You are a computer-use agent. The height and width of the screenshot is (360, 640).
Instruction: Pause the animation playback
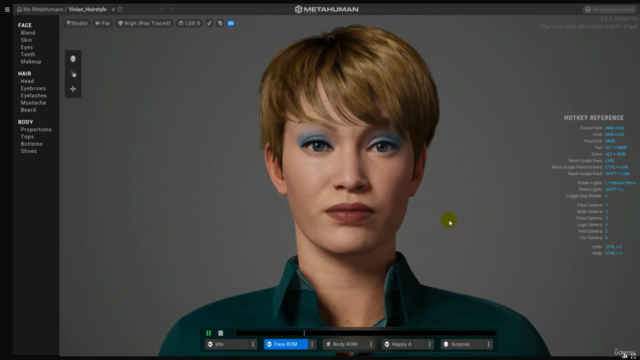[x=209, y=333]
